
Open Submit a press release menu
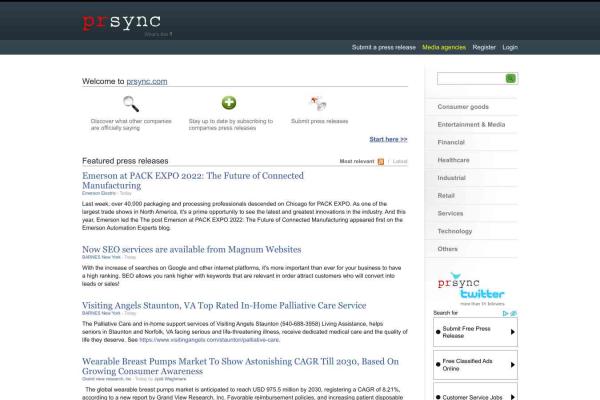click(384, 47)
